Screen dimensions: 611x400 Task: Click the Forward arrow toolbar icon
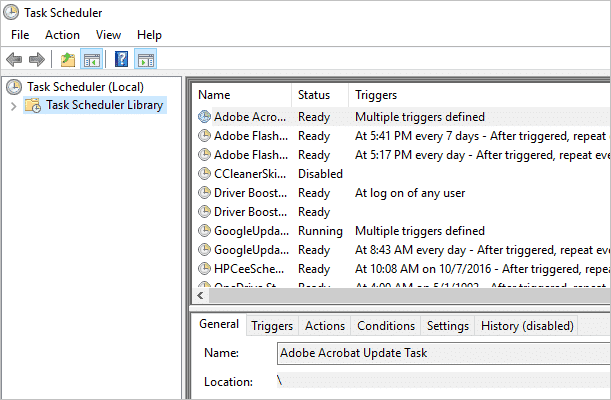point(37,59)
